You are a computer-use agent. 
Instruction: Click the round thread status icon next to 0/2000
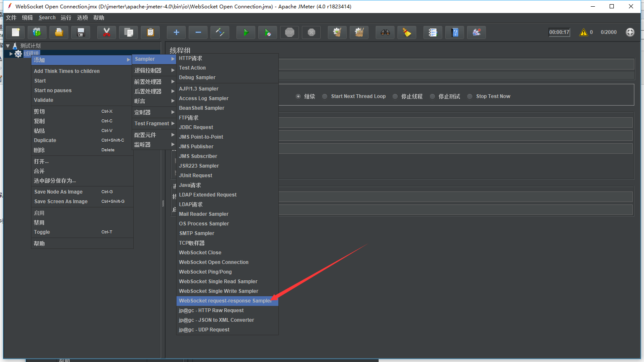(630, 32)
